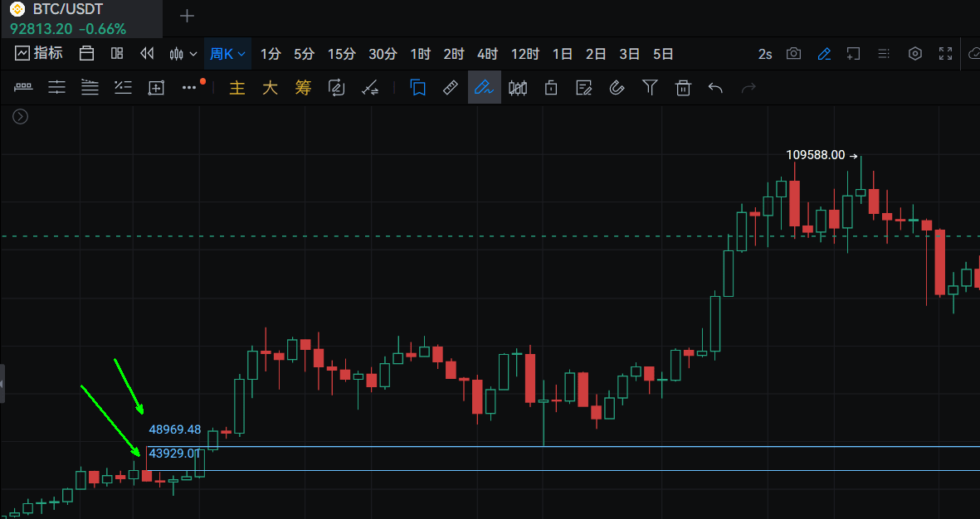Click the trash can delete drawings icon

click(x=683, y=87)
